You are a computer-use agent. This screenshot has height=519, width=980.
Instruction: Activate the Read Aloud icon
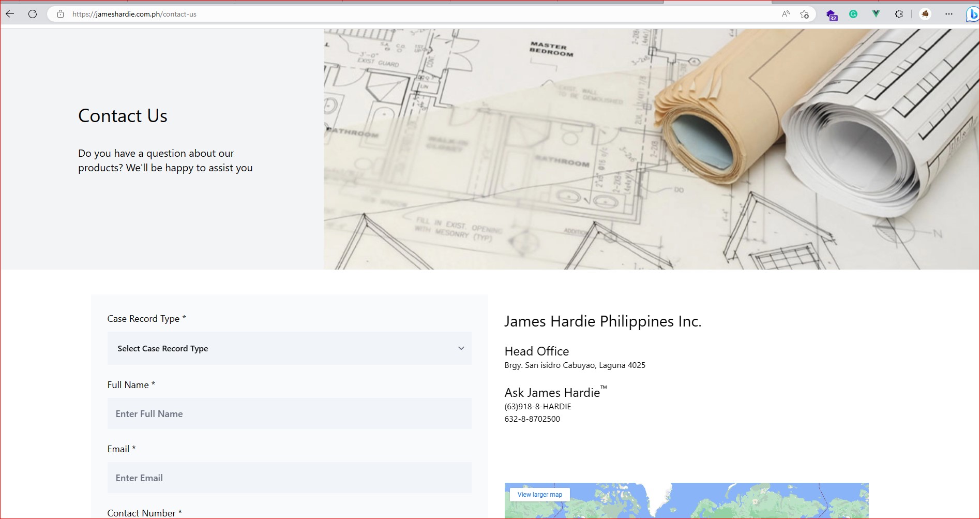[786, 14]
